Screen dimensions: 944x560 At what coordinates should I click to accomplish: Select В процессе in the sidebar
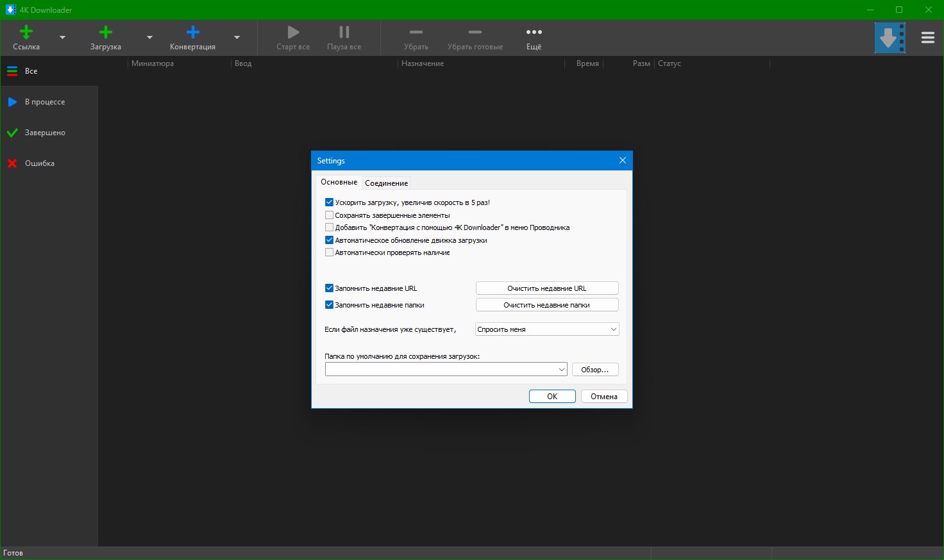(44, 102)
